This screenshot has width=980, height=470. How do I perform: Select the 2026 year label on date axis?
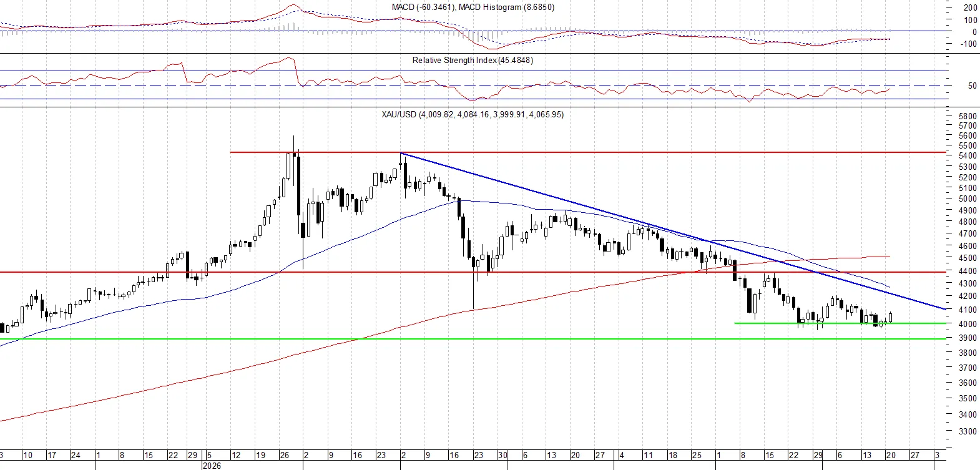(x=212, y=466)
